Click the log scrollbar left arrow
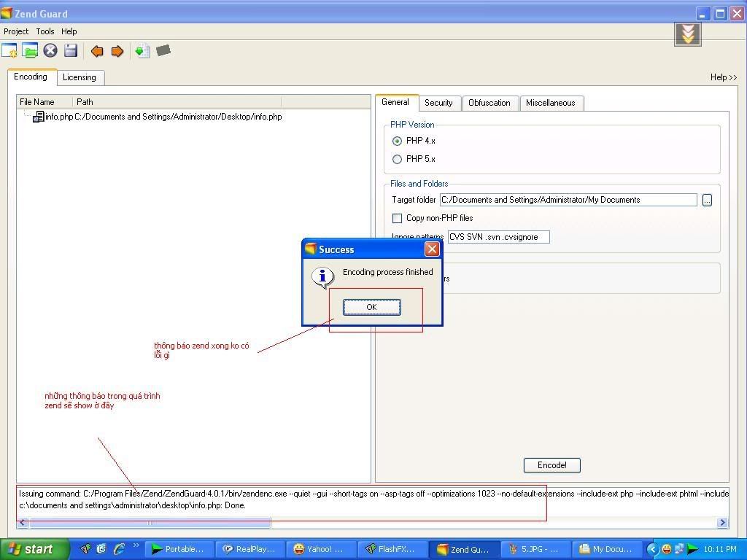 click(23, 523)
